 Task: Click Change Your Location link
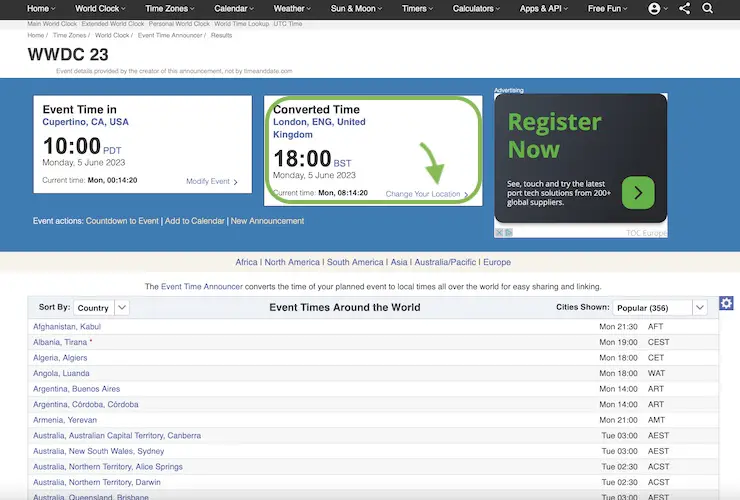pyautogui.click(x=425, y=194)
